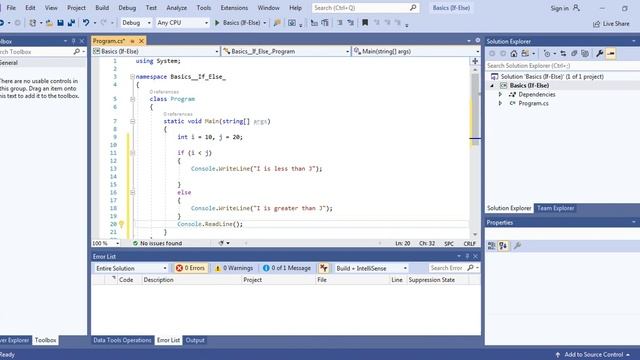Screen dimensions: 640x360
Task: Click the Find in Files icon
Action: pos(277,23)
